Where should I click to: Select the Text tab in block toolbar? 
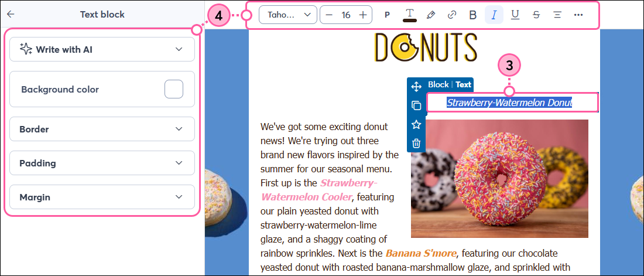coord(463,85)
